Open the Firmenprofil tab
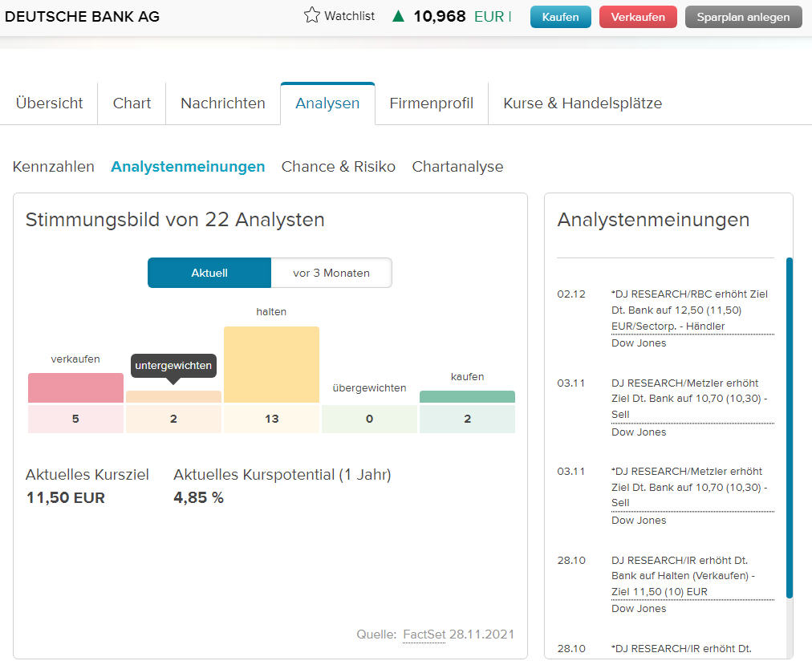The width and height of the screenshot is (812, 669). pos(432,103)
